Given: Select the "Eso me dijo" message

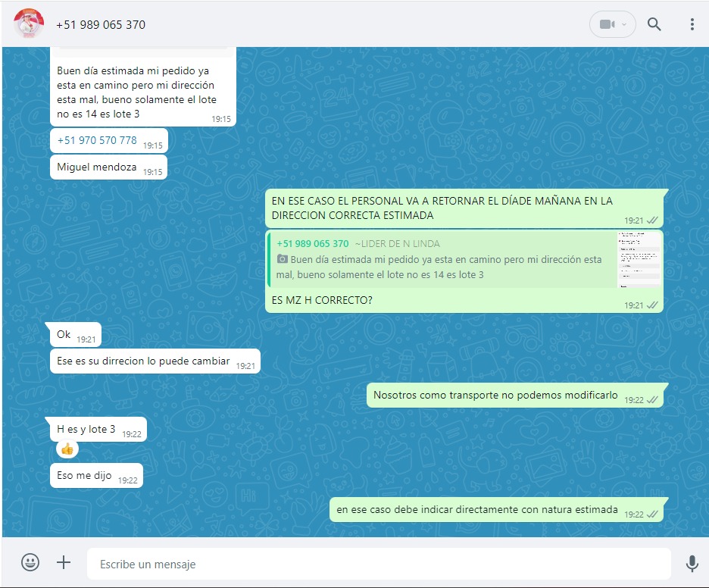Looking at the screenshot, I should click(84, 476).
